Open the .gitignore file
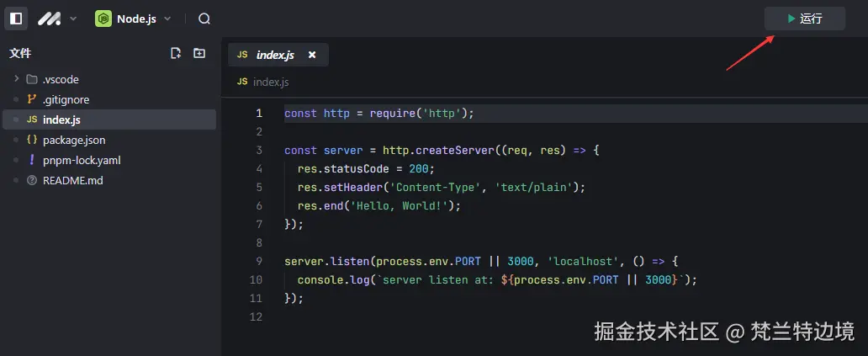This screenshot has width=868, height=356. [109, 99]
